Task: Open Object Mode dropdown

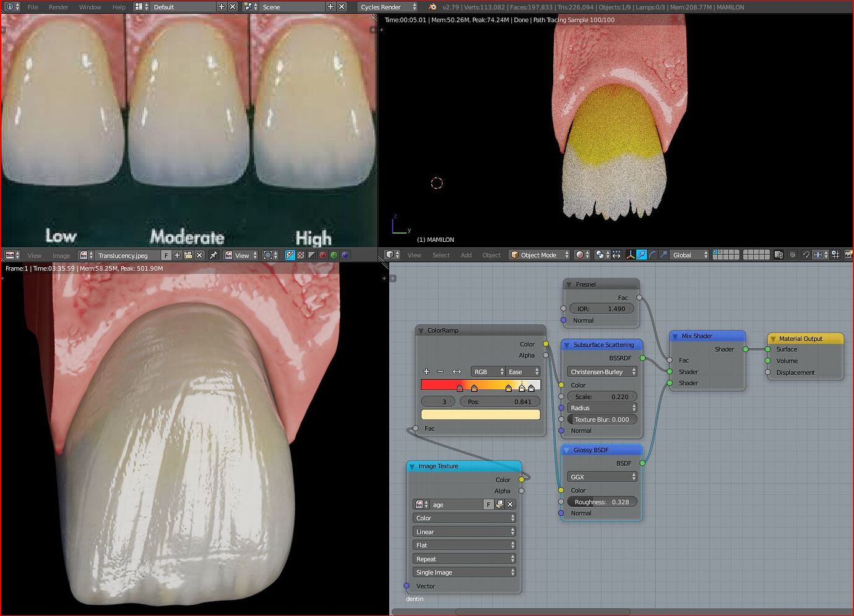Action: [x=539, y=255]
